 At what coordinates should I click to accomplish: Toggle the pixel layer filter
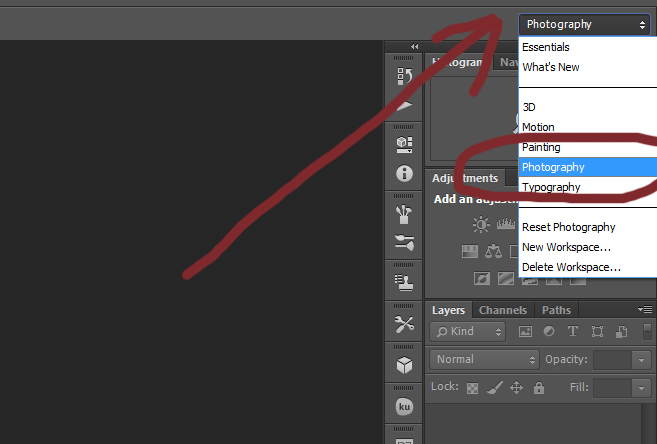point(525,331)
